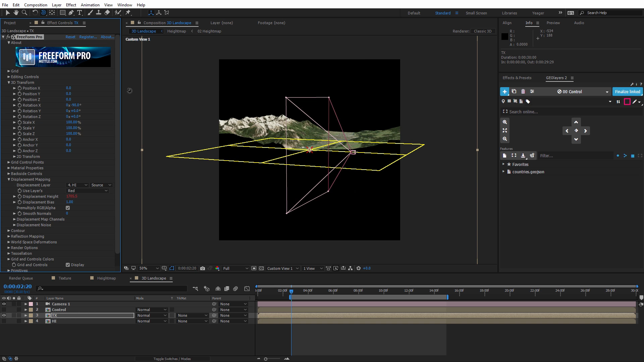Toggle Premultiply RGB|Alpha checkbox
This screenshot has width=644, height=362.
click(x=68, y=208)
